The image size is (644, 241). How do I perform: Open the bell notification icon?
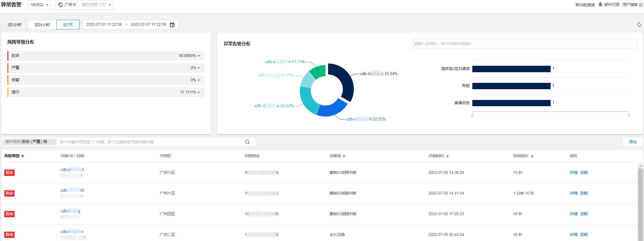[600, 5]
